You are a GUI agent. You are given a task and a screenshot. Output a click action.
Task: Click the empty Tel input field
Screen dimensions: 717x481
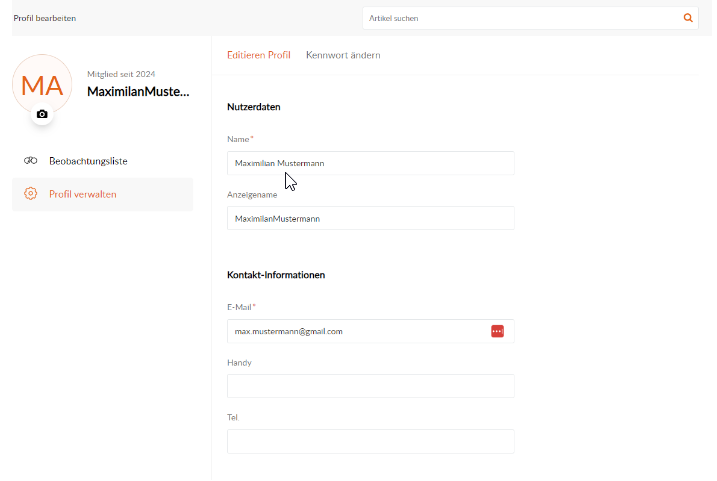(370, 441)
